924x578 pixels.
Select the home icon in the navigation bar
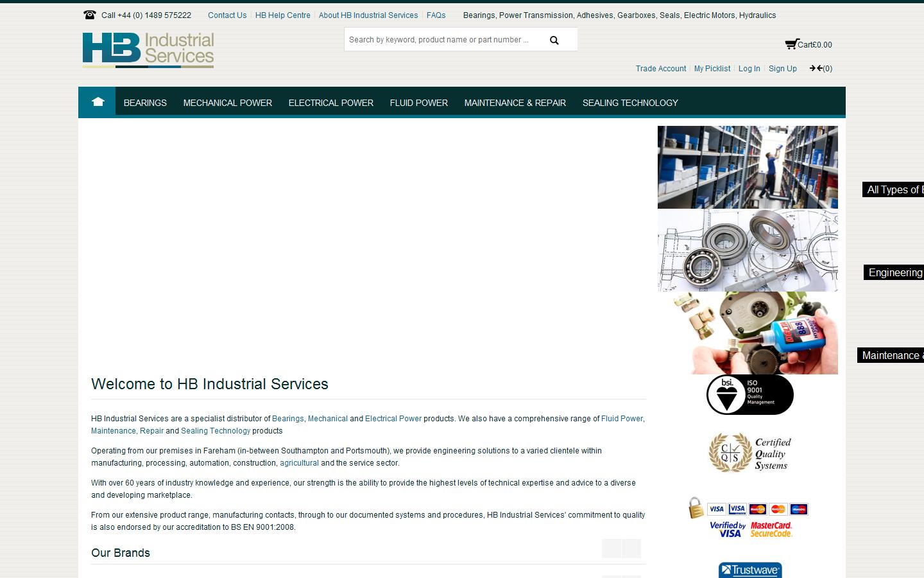point(97,101)
